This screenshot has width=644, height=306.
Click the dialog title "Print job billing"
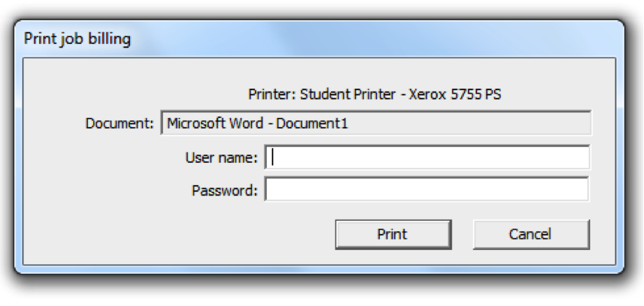pyautogui.click(x=78, y=38)
